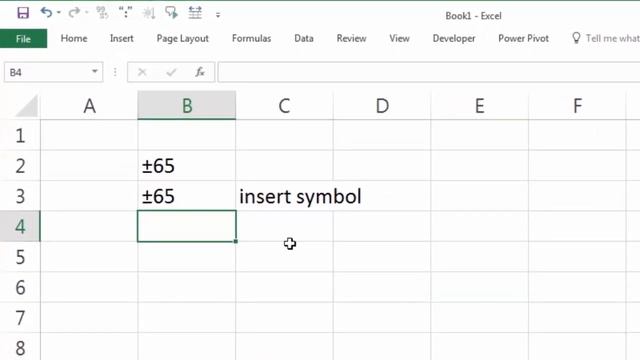Expand the Name Box dropdown arrow
640x360 pixels.
click(x=95, y=71)
